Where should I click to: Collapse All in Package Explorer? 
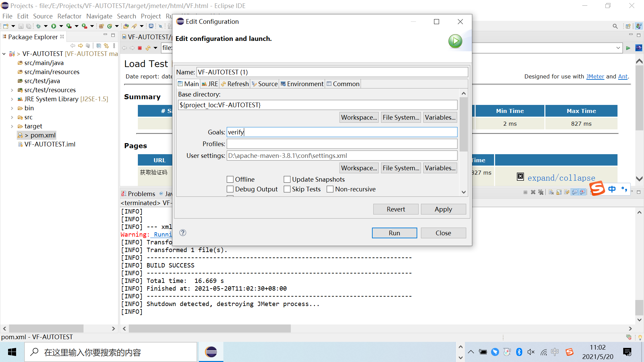click(99, 46)
